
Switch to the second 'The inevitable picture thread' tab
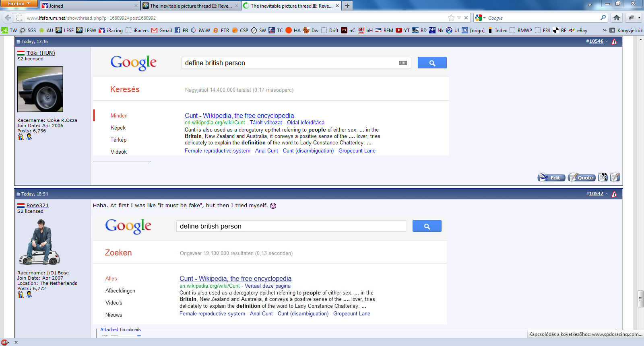point(291,6)
